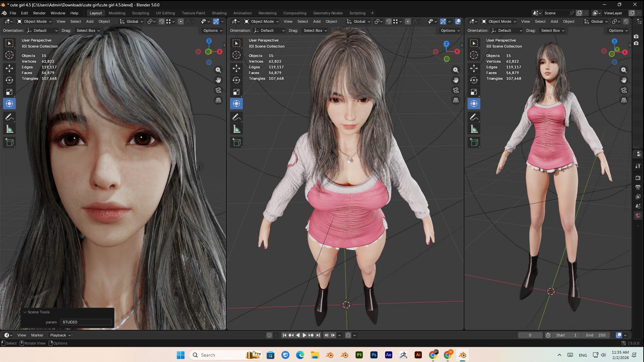Click the current frame field showing 0

coord(530,335)
